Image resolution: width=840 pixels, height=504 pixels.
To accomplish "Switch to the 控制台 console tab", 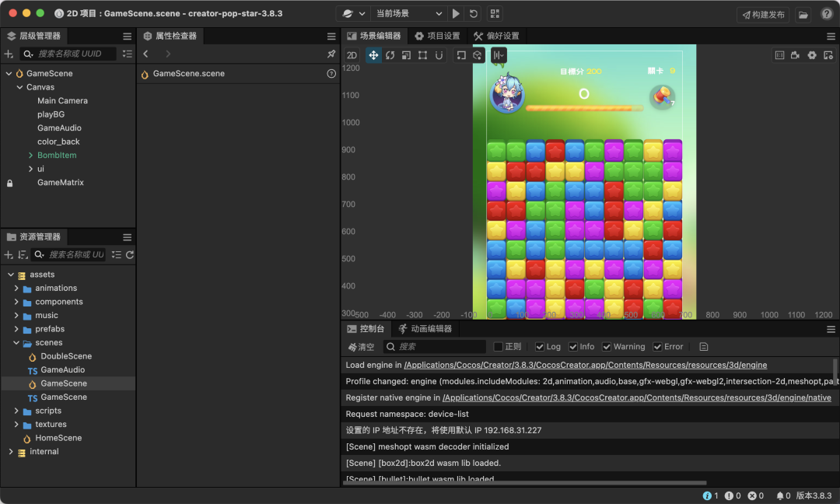I will click(366, 329).
